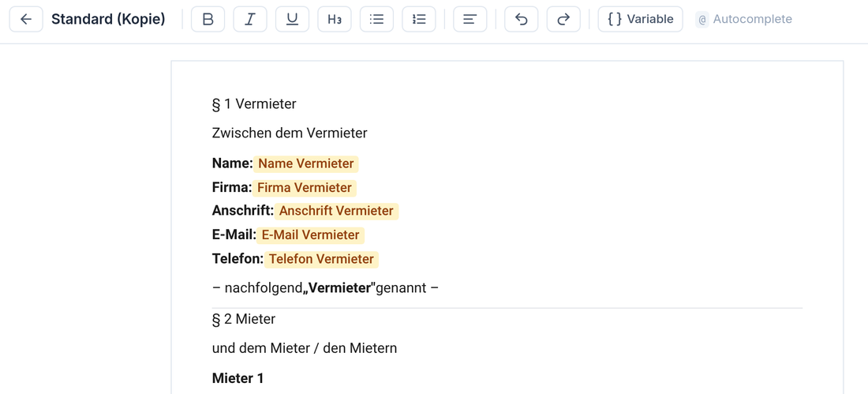Click the bold Name: label
The width and height of the screenshot is (868, 394).
point(232,164)
